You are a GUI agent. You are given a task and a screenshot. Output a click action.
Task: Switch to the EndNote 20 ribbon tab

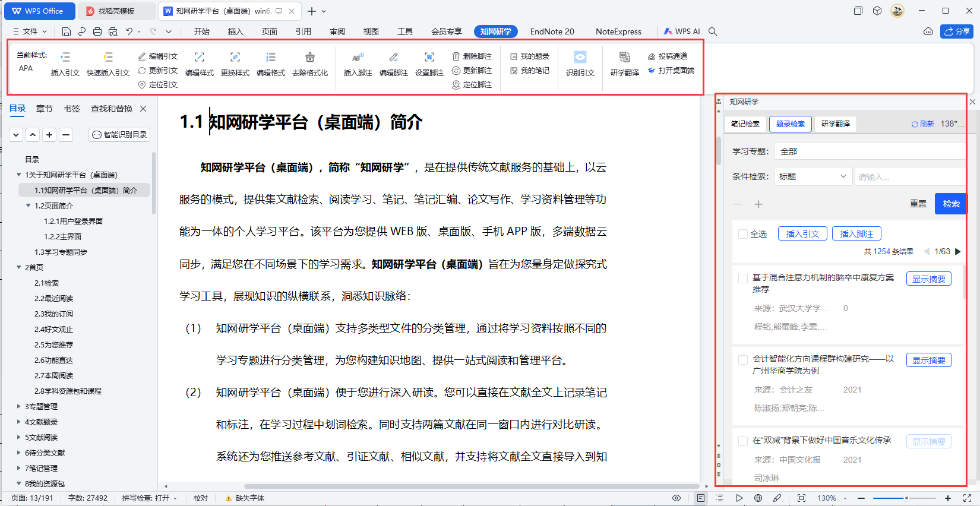click(x=552, y=31)
